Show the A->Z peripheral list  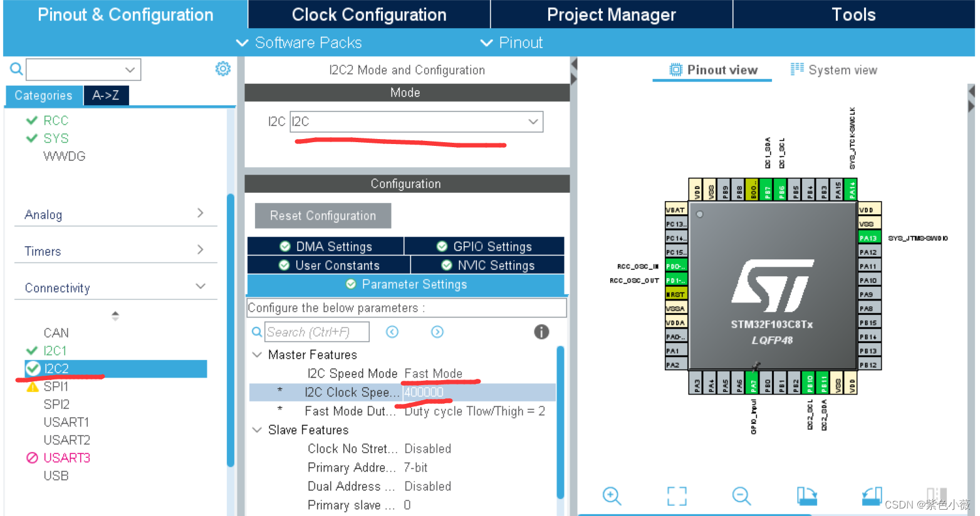click(106, 95)
